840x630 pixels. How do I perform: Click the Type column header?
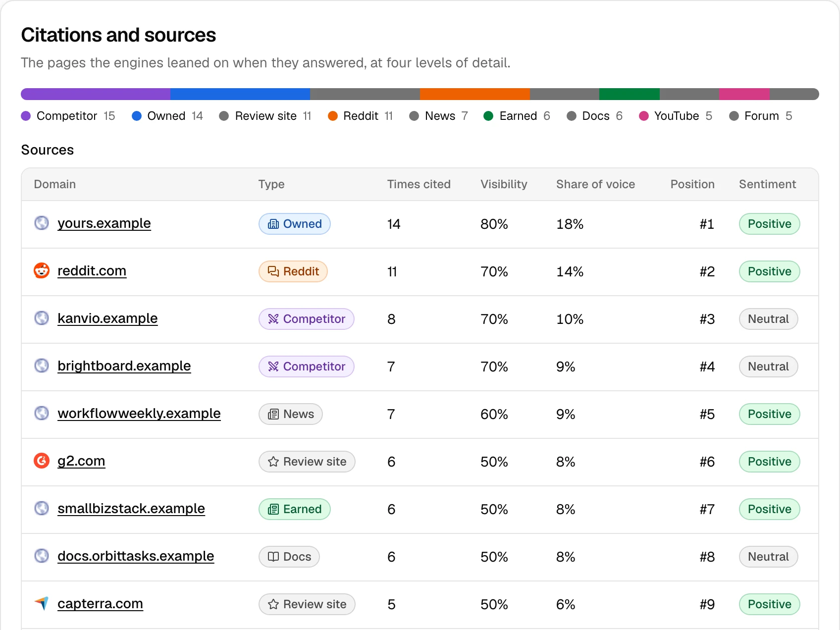(x=271, y=184)
